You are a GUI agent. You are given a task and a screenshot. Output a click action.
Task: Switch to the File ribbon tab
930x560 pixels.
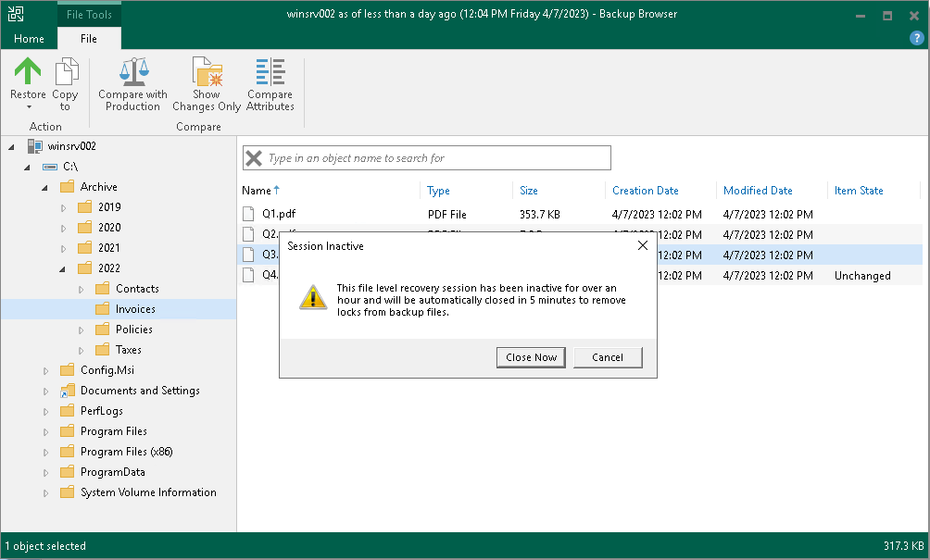coord(89,39)
